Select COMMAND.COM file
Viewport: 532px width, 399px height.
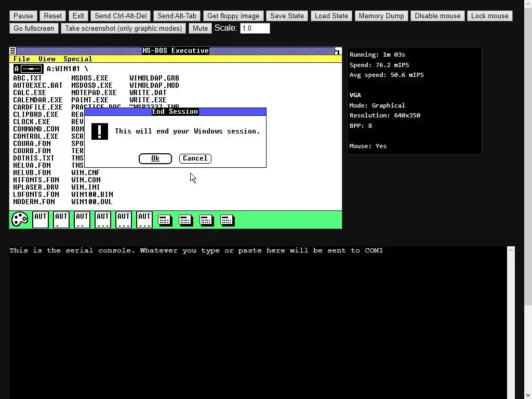pos(36,129)
